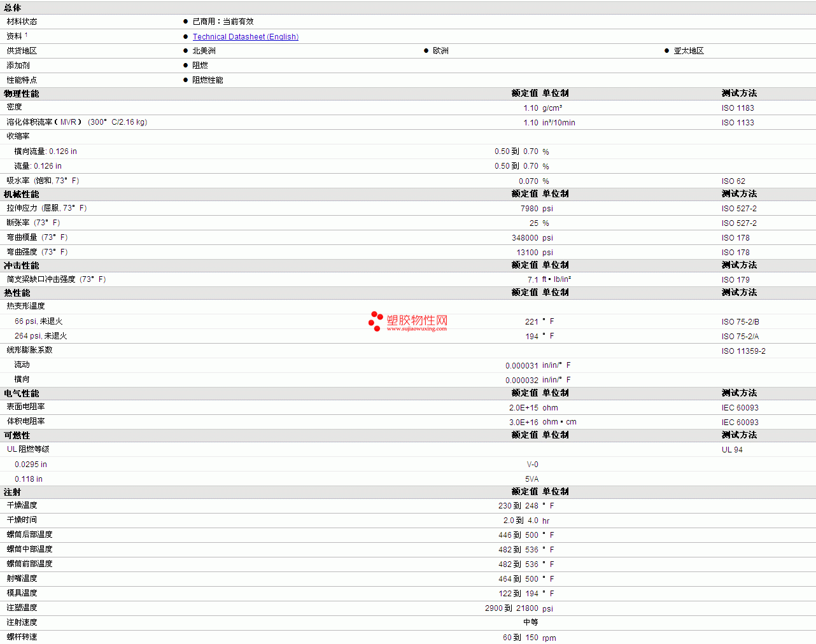The width and height of the screenshot is (816, 644).
Task: Click the 欧洲 availability region
Action: [x=440, y=51]
